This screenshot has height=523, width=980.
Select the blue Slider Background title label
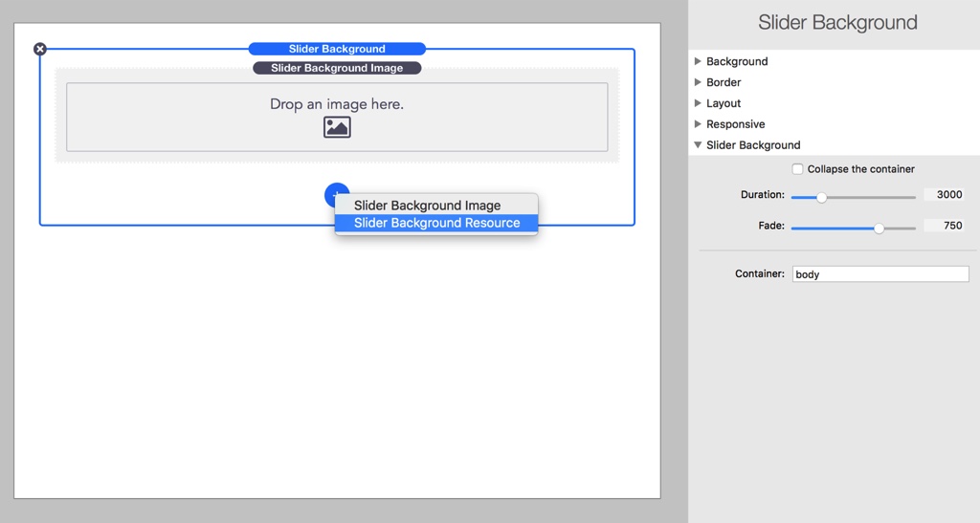tap(337, 49)
